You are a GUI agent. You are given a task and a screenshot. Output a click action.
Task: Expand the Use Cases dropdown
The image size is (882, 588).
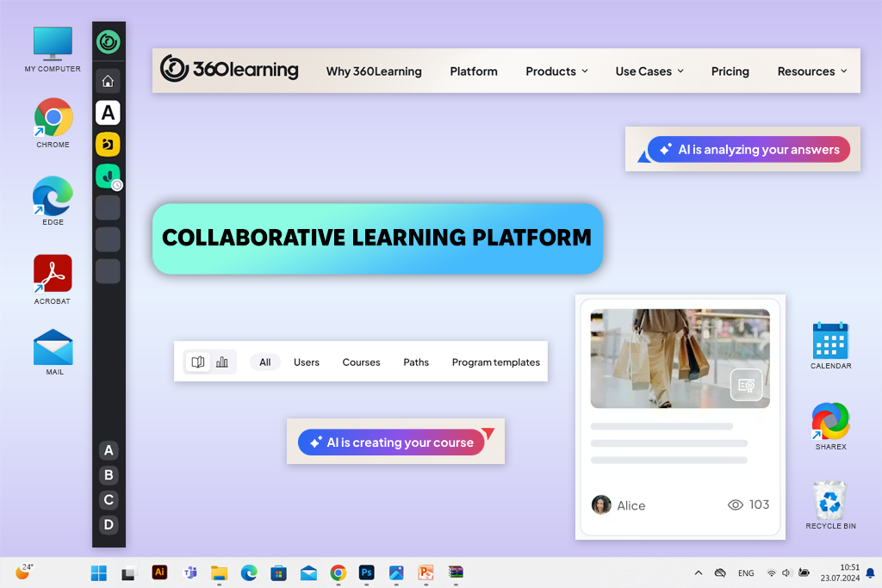649,71
